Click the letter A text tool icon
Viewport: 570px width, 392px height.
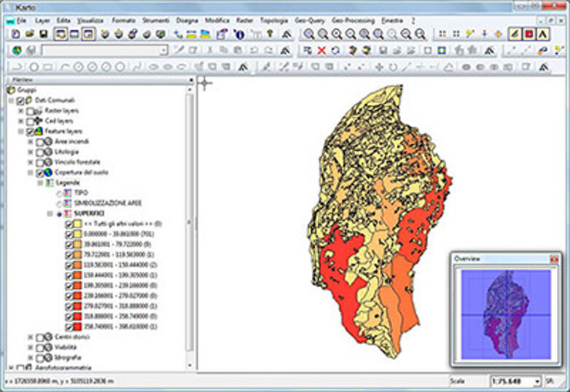(x=543, y=34)
